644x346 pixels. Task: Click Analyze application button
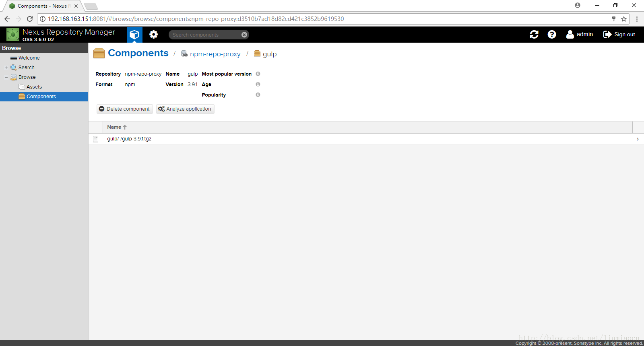click(x=185, y=109)
